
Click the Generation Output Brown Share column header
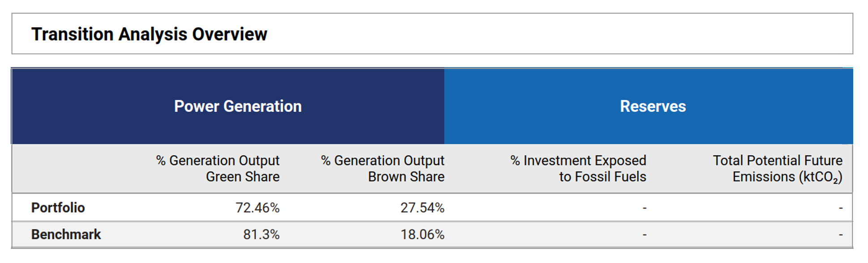pos(382,169)
